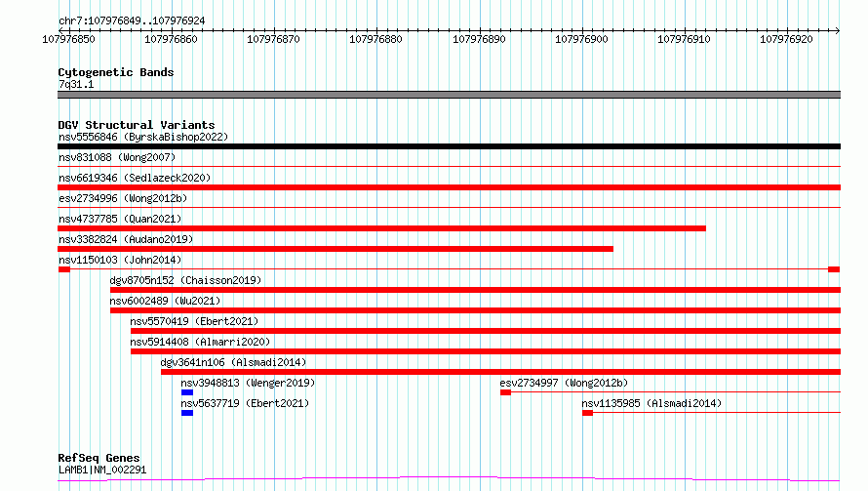
Task: Click blue block under nsv5637719
Action: pos(187,413)
